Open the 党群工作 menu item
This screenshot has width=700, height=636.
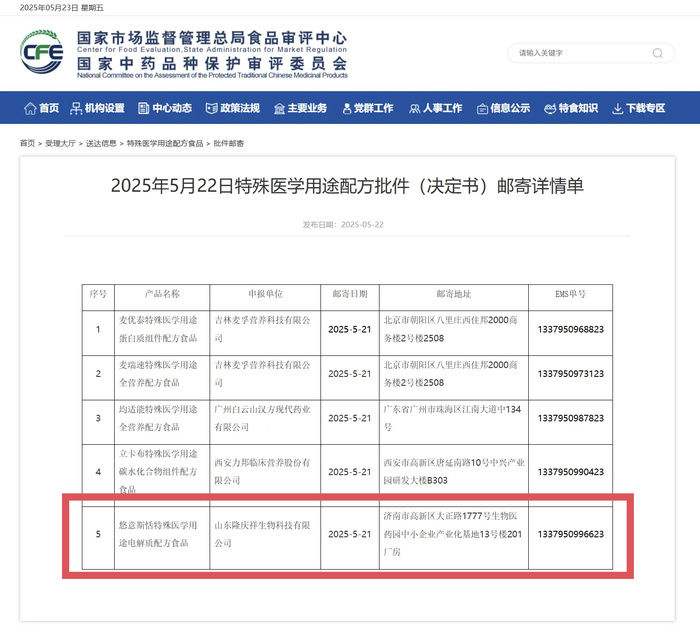tap(373, 108)
